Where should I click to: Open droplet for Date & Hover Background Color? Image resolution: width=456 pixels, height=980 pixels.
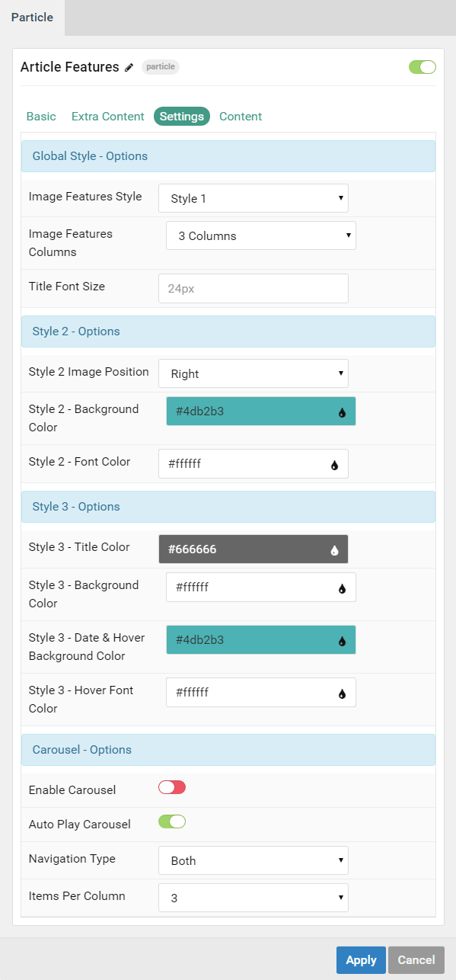tap(342, 641)
